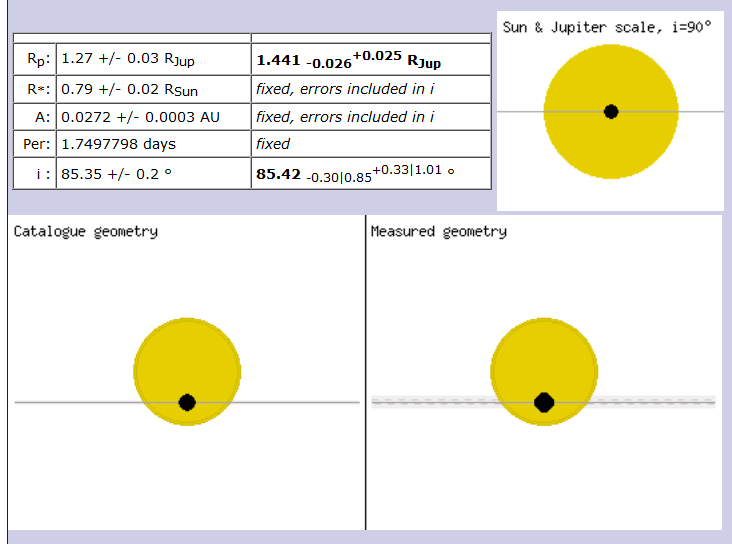Select the measured inclination 85.42 value
This screenshot has width=732, height=544.
click(279, 174)
